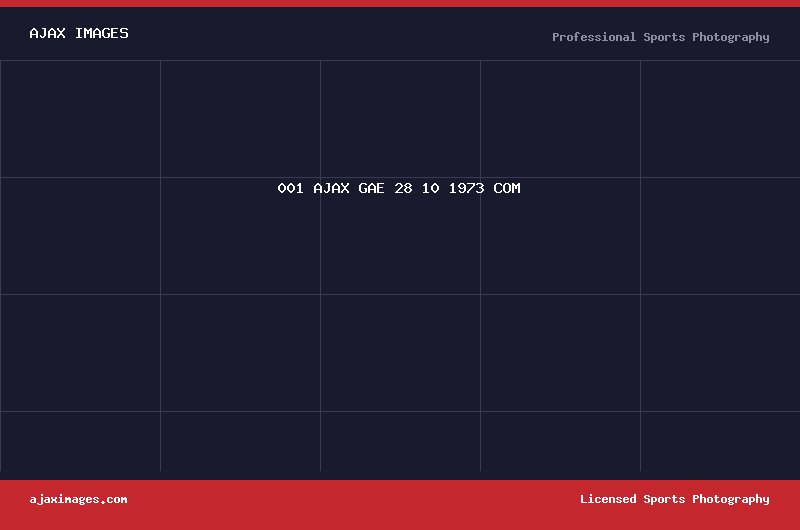Click the AJAX IMAGES logo text
The image size is (800, 530).
(x=79, y=34)
